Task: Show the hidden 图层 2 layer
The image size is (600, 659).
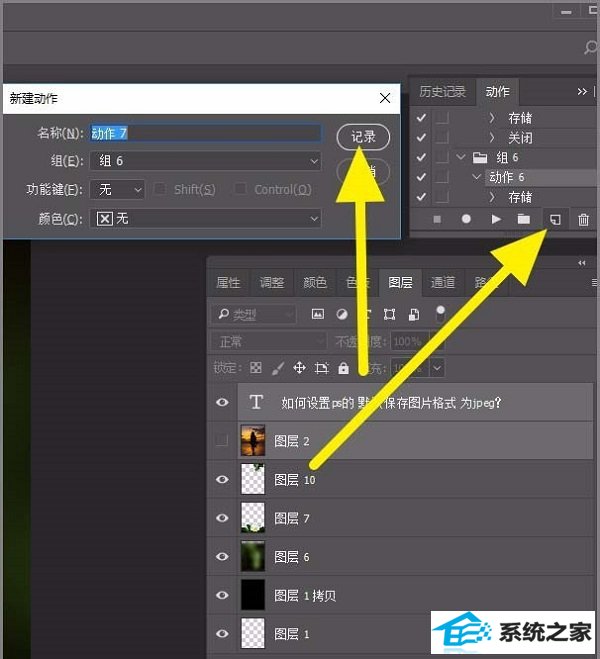Action: coord(222,440)
